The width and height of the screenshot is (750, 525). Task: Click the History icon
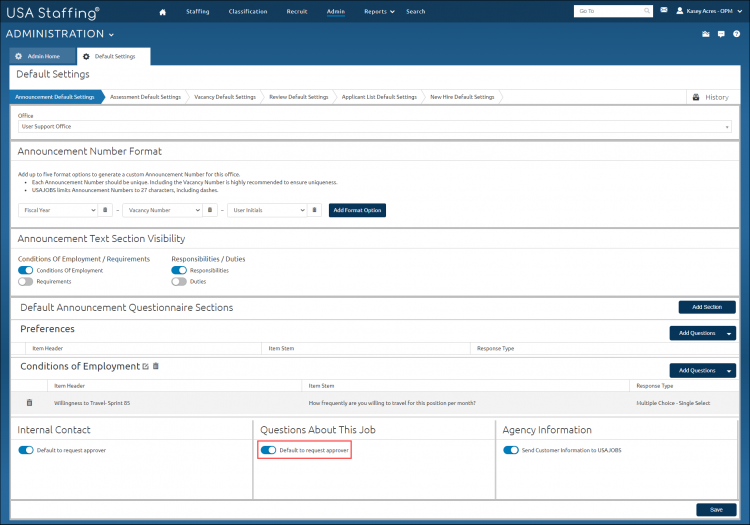point(696,97)
